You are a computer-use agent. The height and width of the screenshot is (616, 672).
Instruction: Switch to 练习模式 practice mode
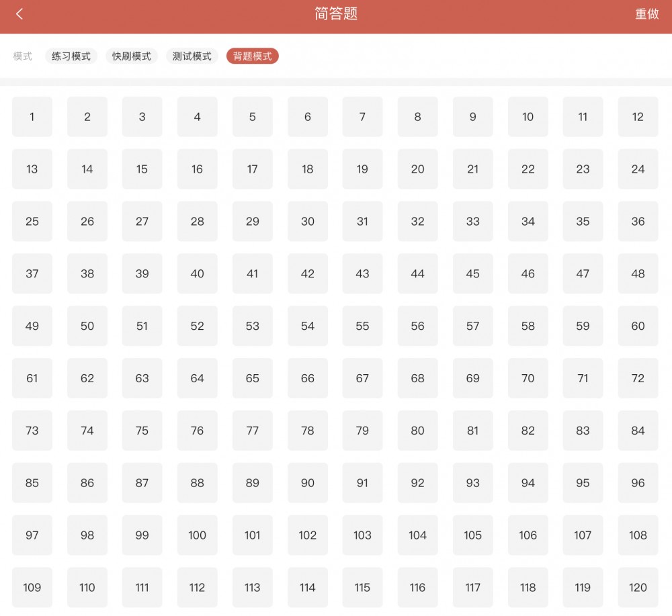71,56
